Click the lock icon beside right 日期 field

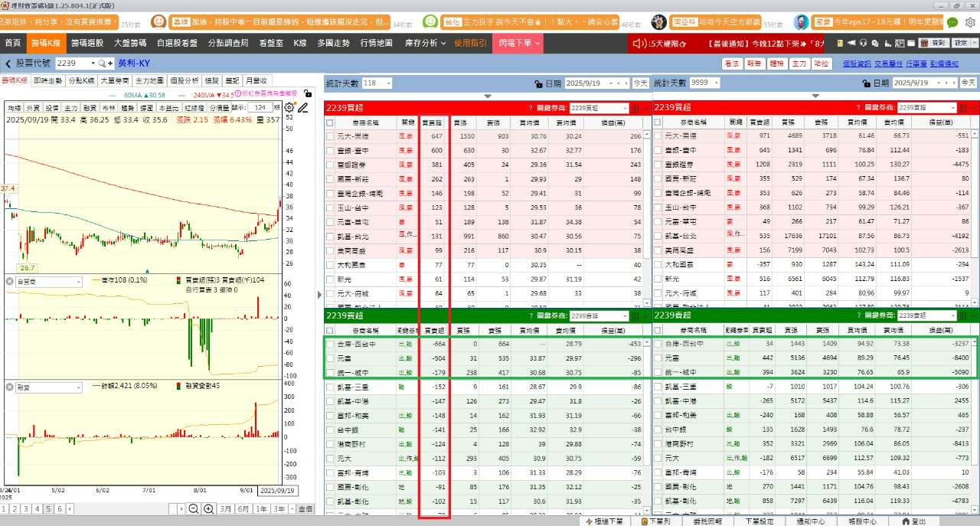click(866, 83)
